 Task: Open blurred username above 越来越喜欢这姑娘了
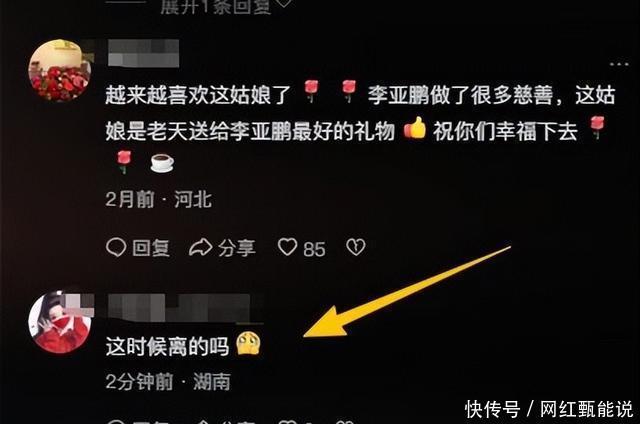(143, 53)
